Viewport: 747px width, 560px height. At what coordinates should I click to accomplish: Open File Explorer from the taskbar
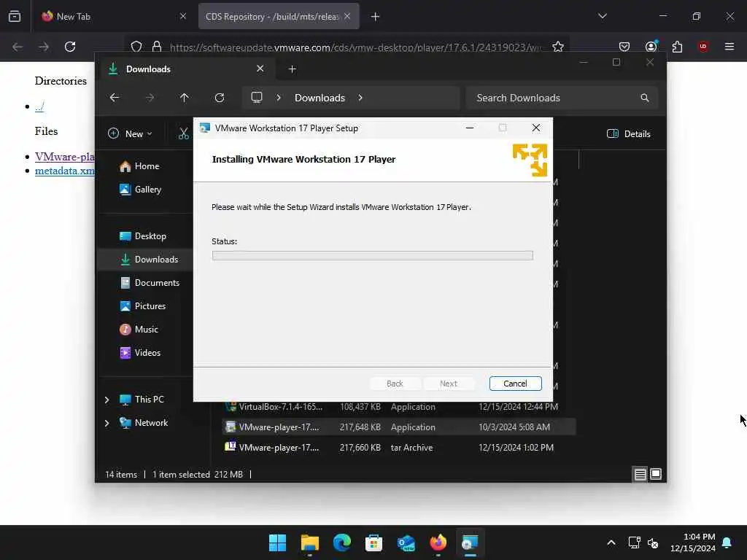309,542
